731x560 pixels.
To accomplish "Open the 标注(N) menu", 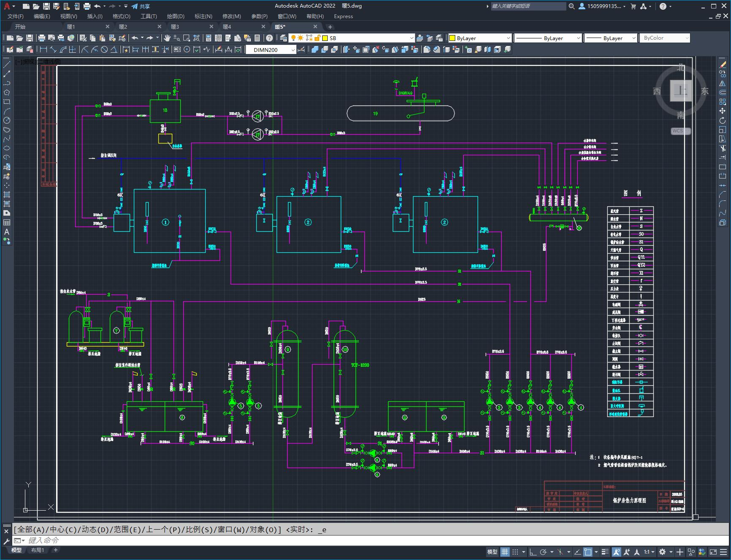I will pyautogui.click(x=203, y=16).
